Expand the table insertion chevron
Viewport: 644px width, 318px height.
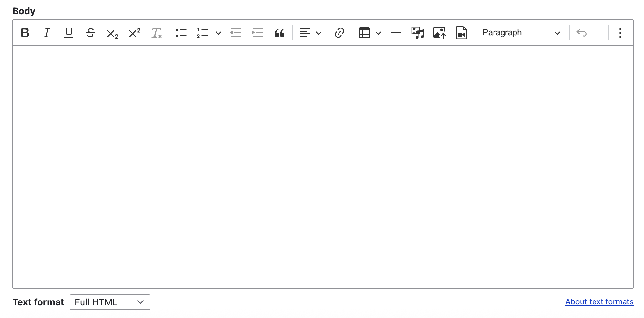coord(378,33)
